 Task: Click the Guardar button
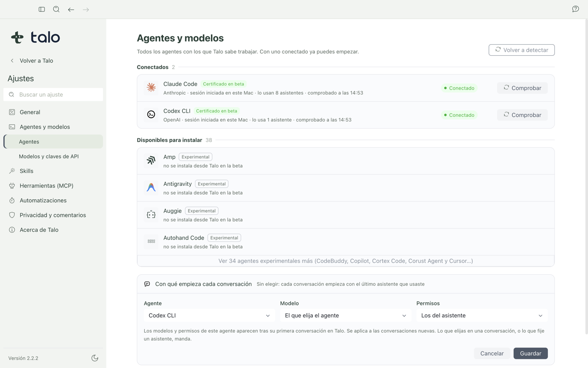pos(531,353)
